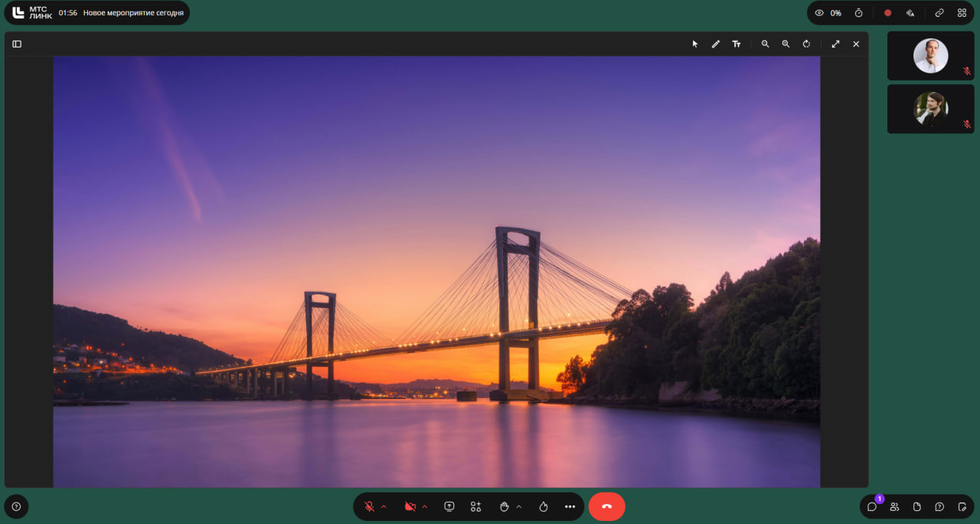Unmute the microphone

click(369, 506)
